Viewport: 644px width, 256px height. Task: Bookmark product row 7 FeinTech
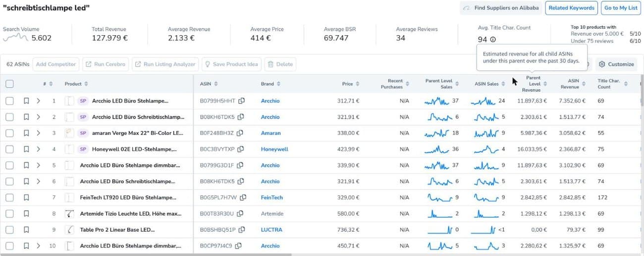coord(26,197)
